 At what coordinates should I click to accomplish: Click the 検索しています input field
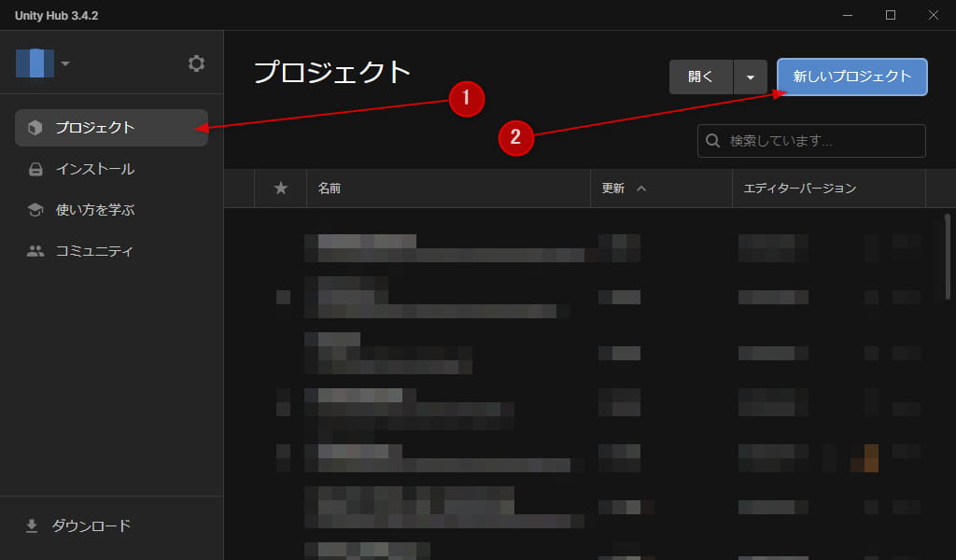point(812,141)
